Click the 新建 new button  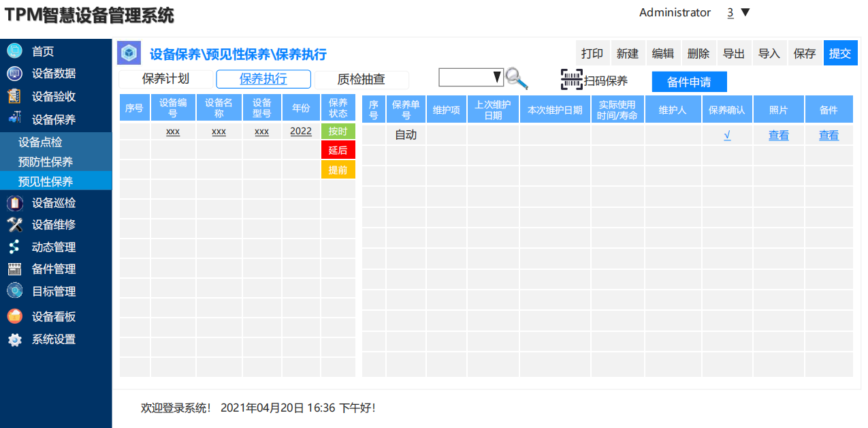628,53
